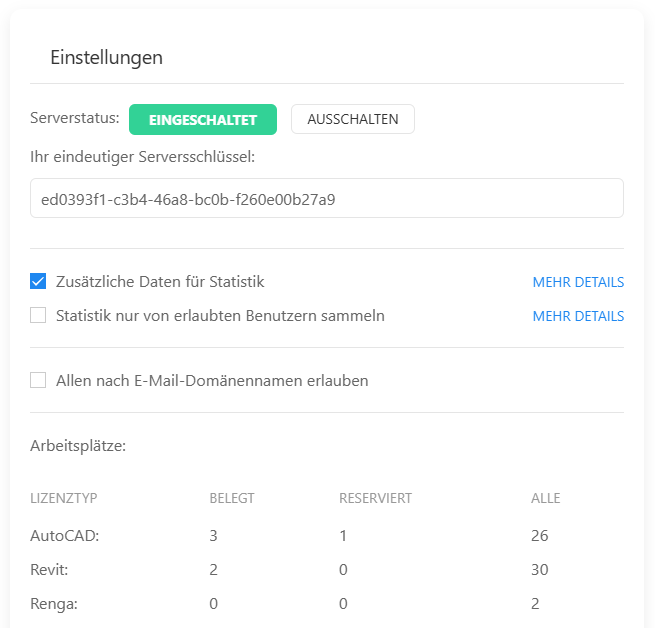Click the LIZENZTYP column header
This screenshot has height=628, width=655.
[x=64, y=498]
